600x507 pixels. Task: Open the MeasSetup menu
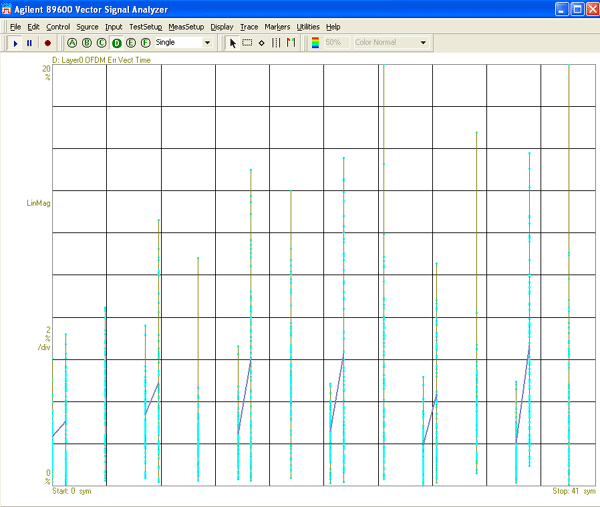(x=185, y=26)
